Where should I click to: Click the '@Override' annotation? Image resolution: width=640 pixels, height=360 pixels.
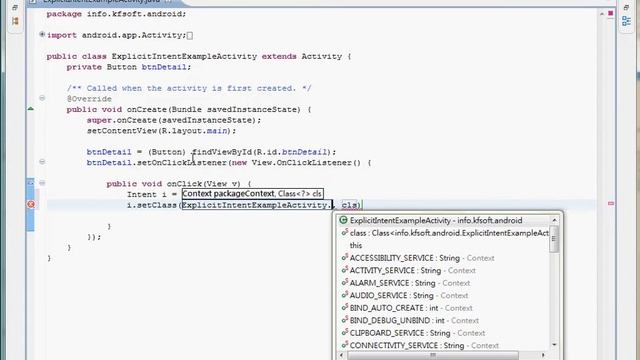[x=89, y=99]
